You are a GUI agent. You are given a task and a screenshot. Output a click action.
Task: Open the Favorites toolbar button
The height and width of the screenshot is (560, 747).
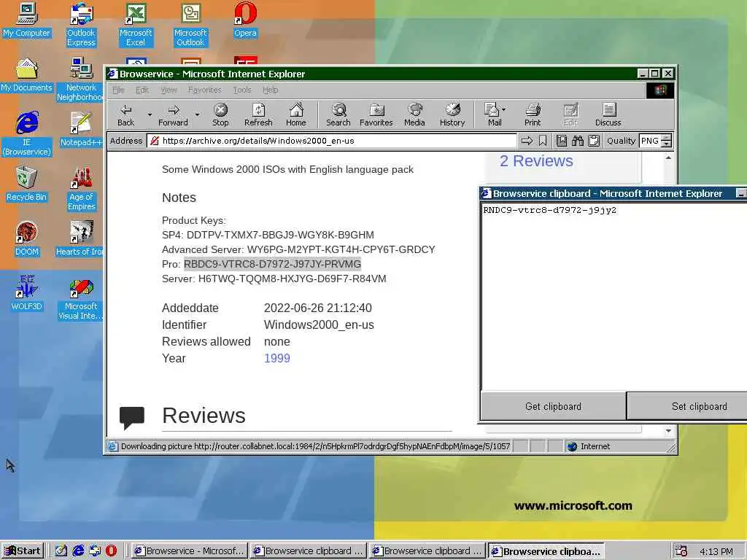(376, 115)
